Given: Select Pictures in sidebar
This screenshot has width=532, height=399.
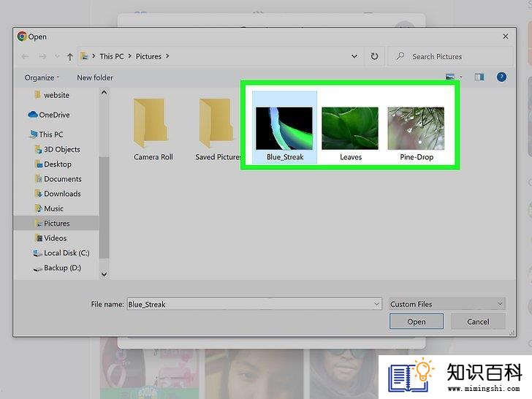Looking at the screenshot, I should [56, 224].
